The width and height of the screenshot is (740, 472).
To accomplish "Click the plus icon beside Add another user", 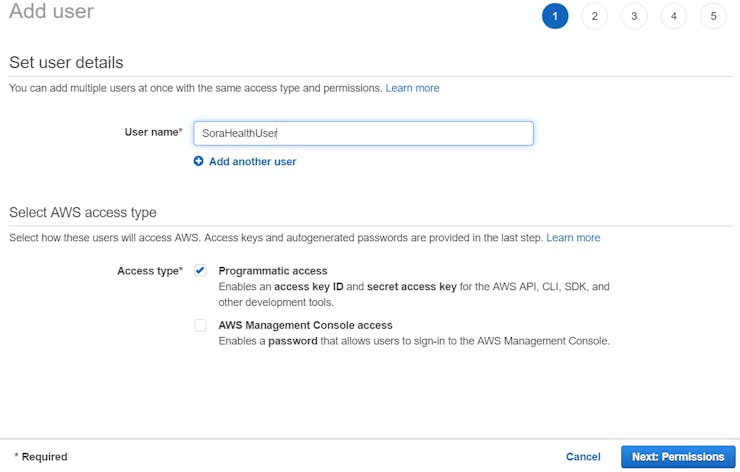I will pos(199,161).
